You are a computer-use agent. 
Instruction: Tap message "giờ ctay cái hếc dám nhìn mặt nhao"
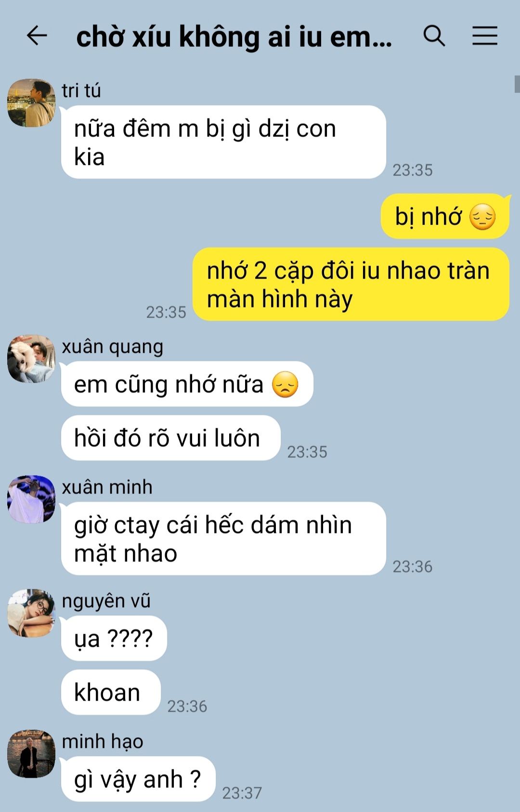point(223,539)
